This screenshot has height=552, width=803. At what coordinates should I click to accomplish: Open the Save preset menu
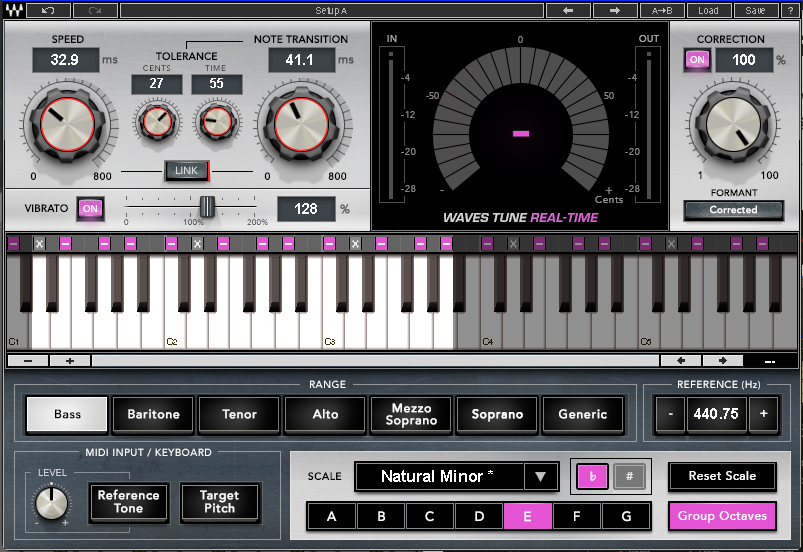pos(755,10)
